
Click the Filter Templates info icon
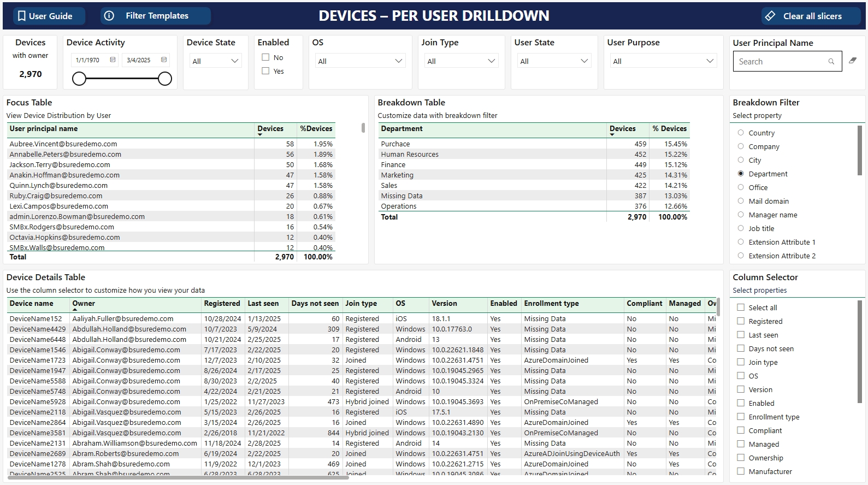click(x=109, y=16)
